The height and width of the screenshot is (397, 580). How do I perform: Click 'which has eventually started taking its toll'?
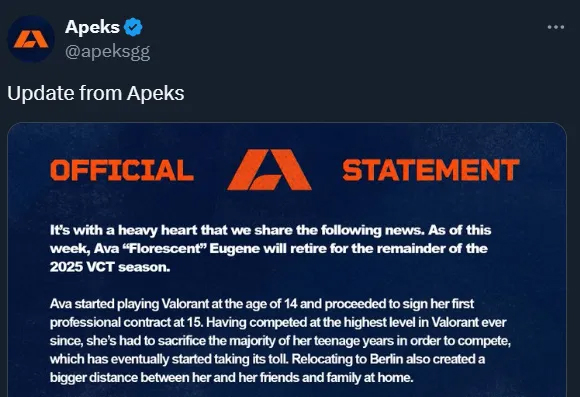[x=169, y=359]
